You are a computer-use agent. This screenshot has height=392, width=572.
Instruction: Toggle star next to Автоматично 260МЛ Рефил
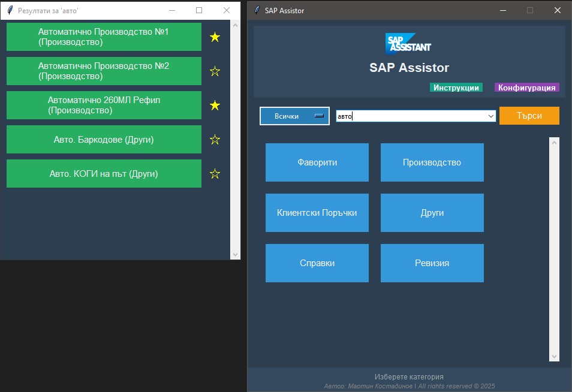coord(215,105)
